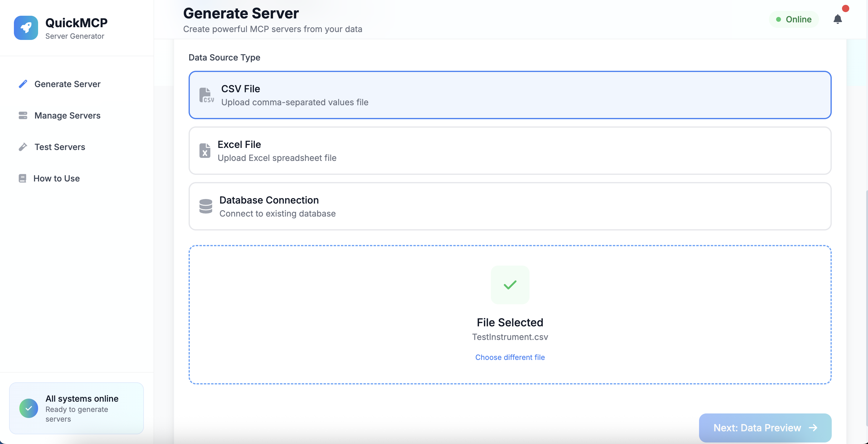Viewport: 868px width, 444px height.
Task: Click the green checkmark file-selected icon
Action: pos(510,285)
